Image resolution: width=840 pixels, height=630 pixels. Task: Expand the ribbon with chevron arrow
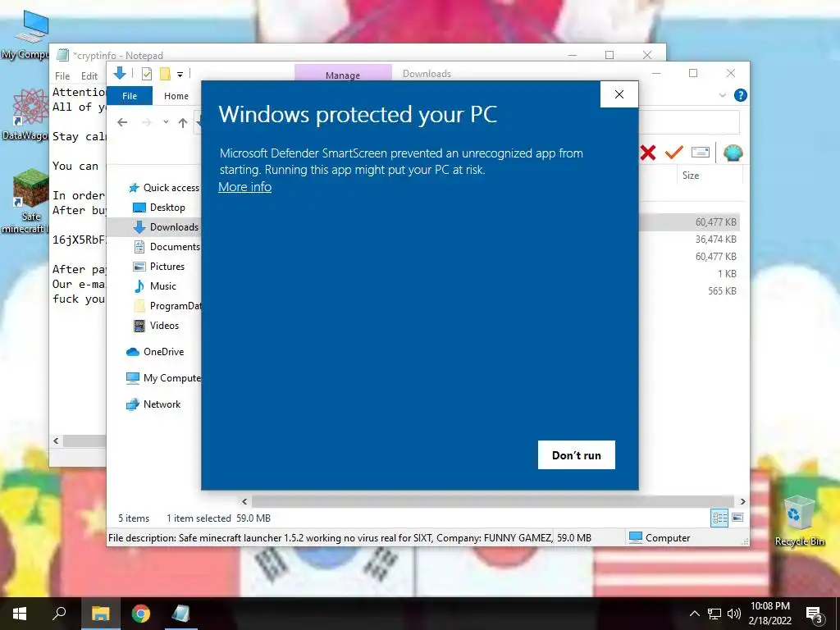723,95
